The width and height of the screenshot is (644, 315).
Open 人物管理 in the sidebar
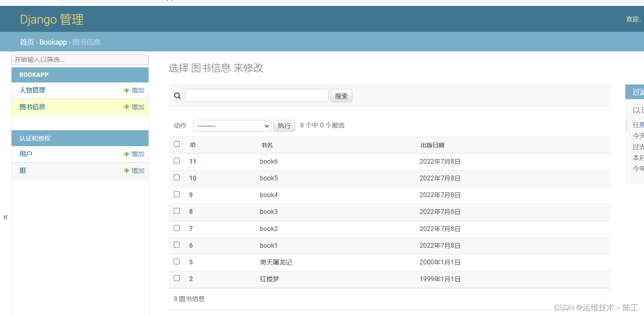tap(32, 90)
